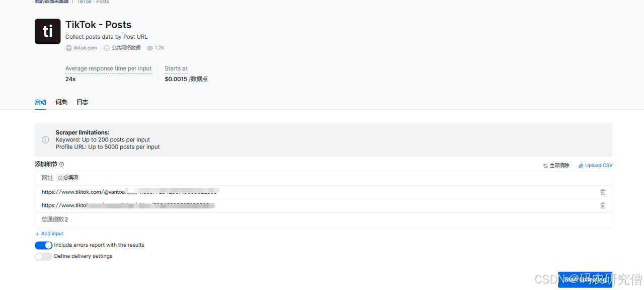Image resolution: width=644 pixels, height=290 pixels.
Task: Click the refresh icon of 全部清除
Action: click(x=545, y=166)
